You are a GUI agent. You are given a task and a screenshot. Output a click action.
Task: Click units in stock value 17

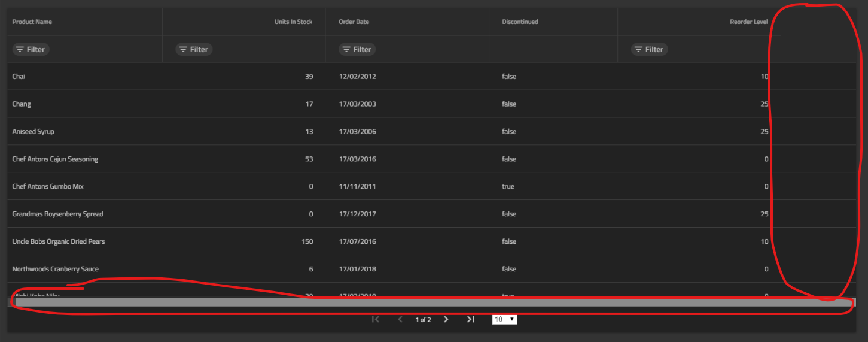point(309,104)
